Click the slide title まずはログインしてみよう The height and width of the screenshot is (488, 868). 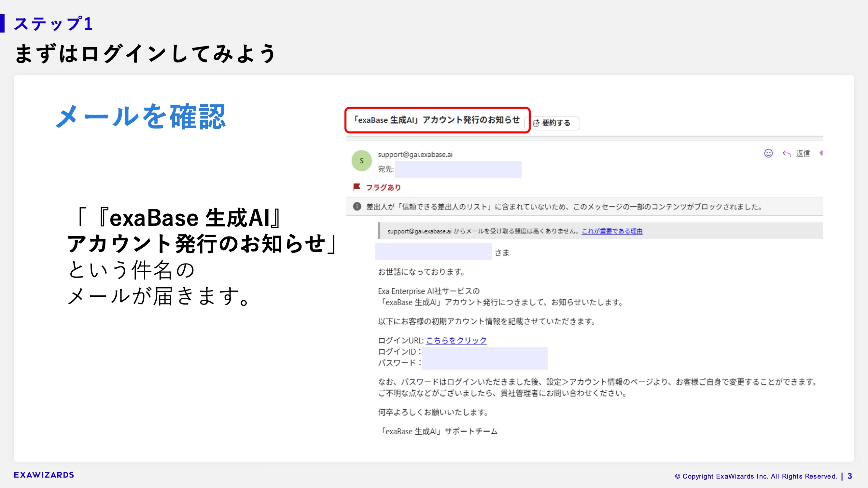146,54
